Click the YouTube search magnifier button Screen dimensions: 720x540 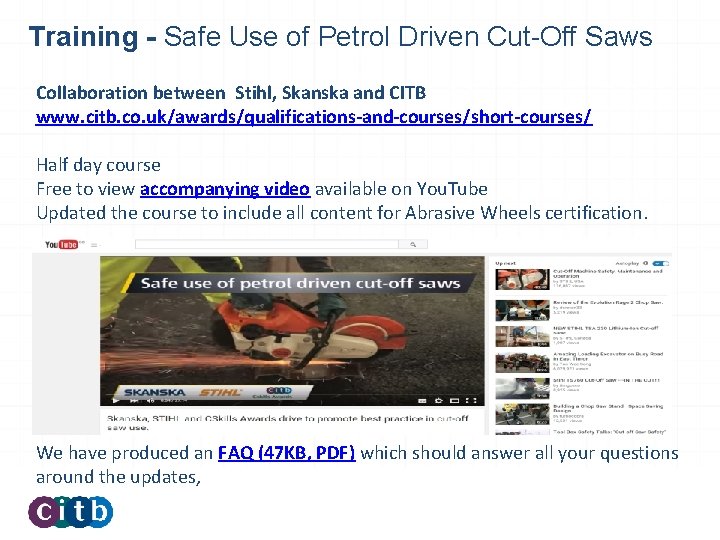[x=413, y=244]
